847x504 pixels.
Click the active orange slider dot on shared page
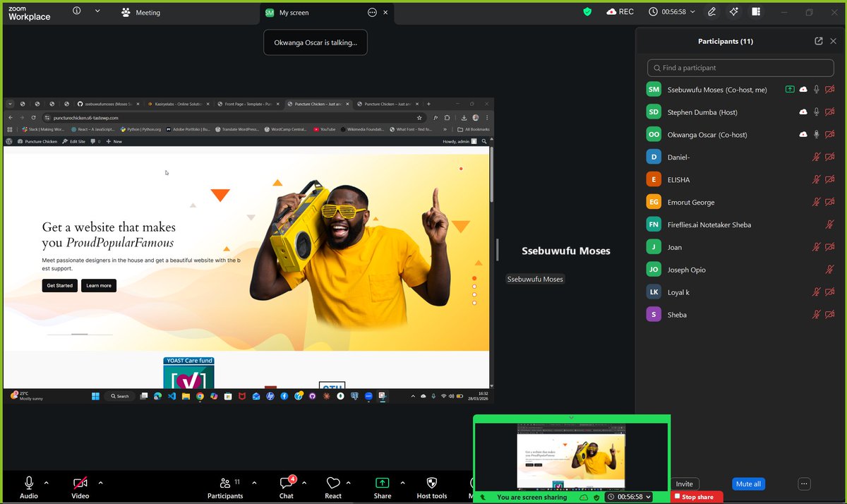tap(474, 279)
